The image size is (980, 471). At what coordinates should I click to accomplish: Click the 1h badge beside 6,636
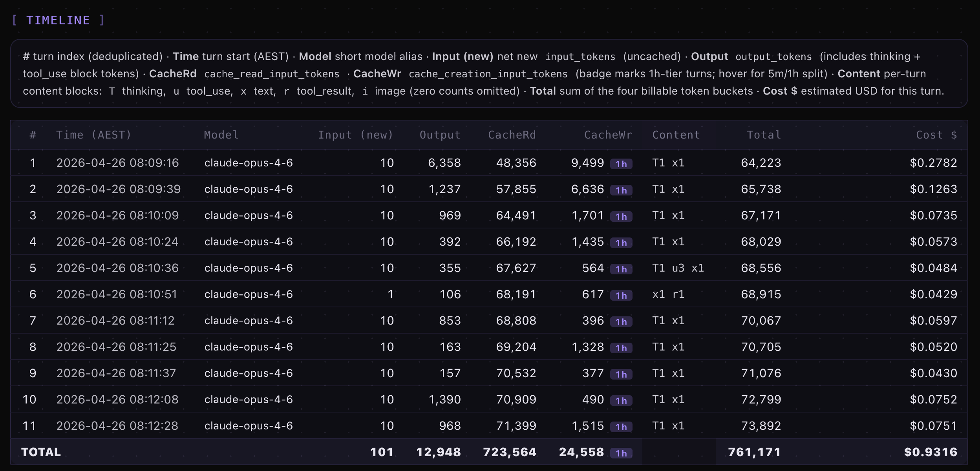coord(621,190)
